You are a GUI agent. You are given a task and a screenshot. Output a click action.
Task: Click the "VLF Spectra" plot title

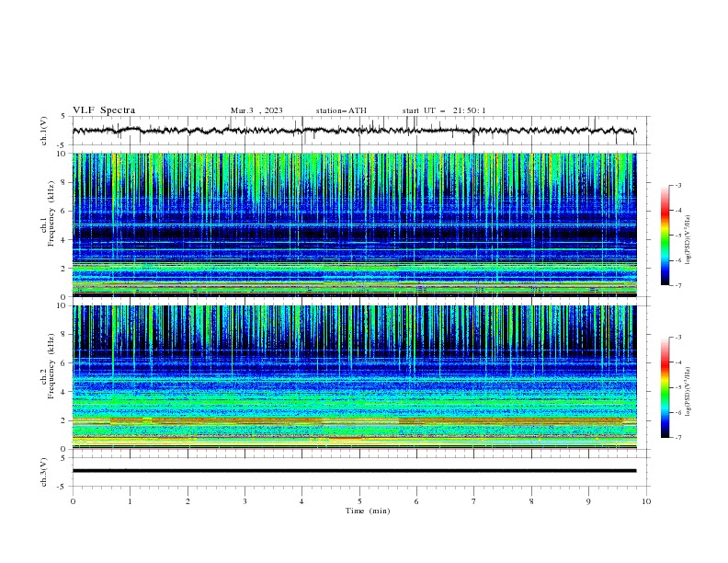(104, 110)
